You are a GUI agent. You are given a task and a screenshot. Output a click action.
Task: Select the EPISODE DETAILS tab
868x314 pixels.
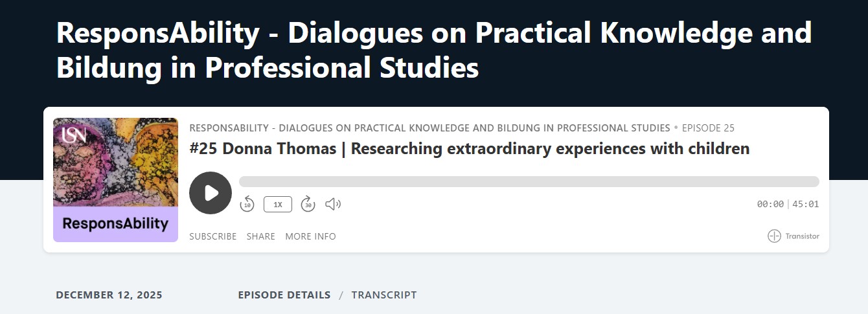pyautogui.click(x=284, y=295)
